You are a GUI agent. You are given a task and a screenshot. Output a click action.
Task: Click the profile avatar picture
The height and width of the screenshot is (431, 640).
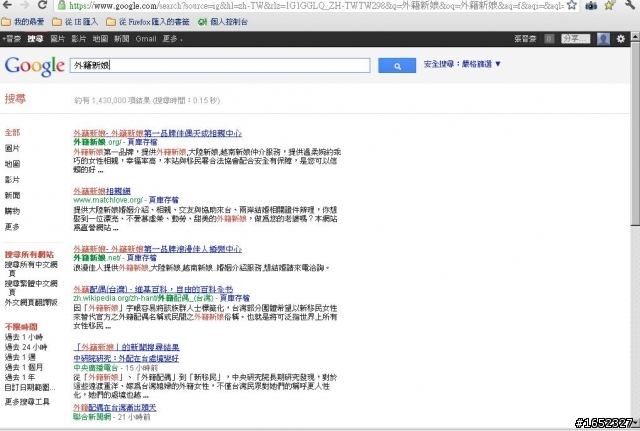coord(603,39)
